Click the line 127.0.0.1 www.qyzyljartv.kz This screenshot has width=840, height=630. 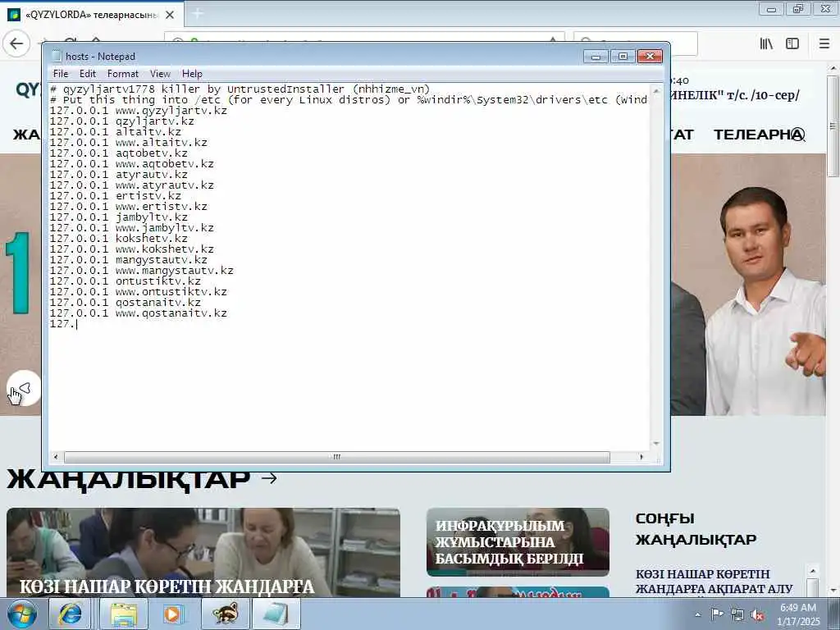tap(138, 111)
